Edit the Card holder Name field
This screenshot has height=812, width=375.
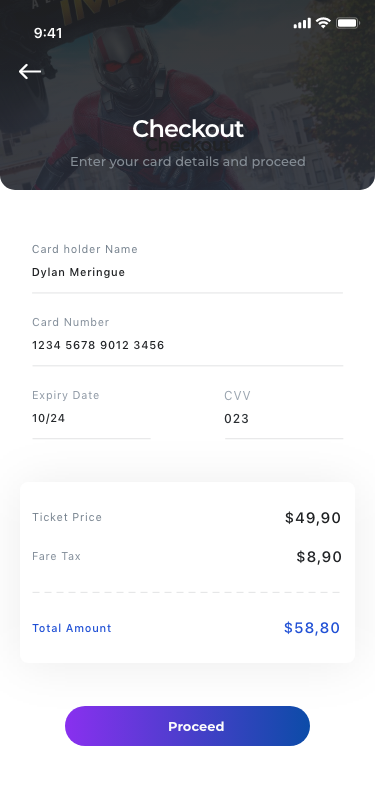188,267
